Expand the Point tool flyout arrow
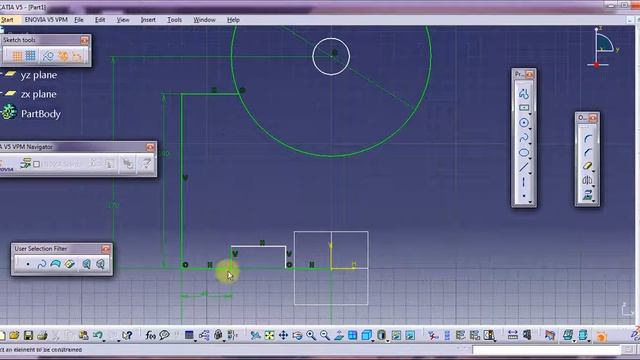Viewport: 640px width, 360px height. 530,202
